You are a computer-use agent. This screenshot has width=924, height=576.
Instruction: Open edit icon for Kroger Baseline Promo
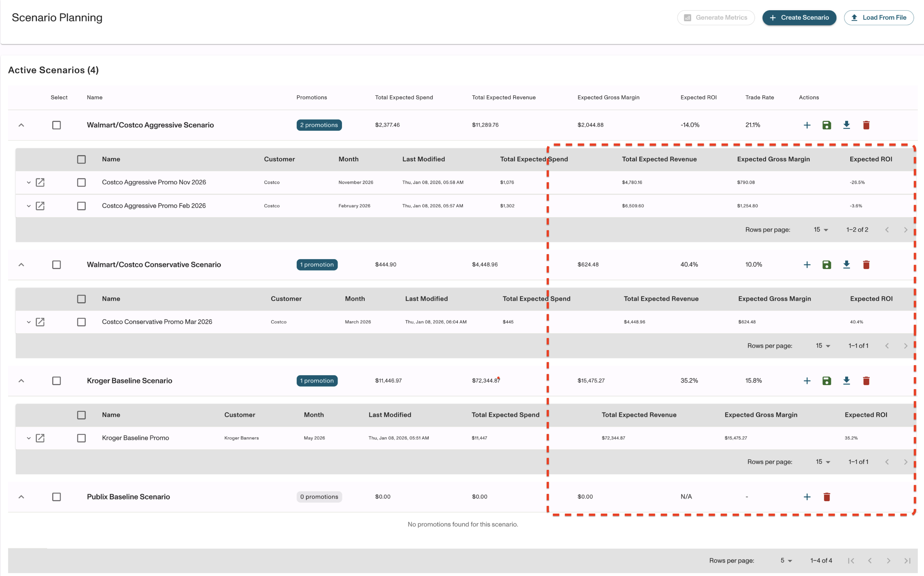tap(40, 438)
